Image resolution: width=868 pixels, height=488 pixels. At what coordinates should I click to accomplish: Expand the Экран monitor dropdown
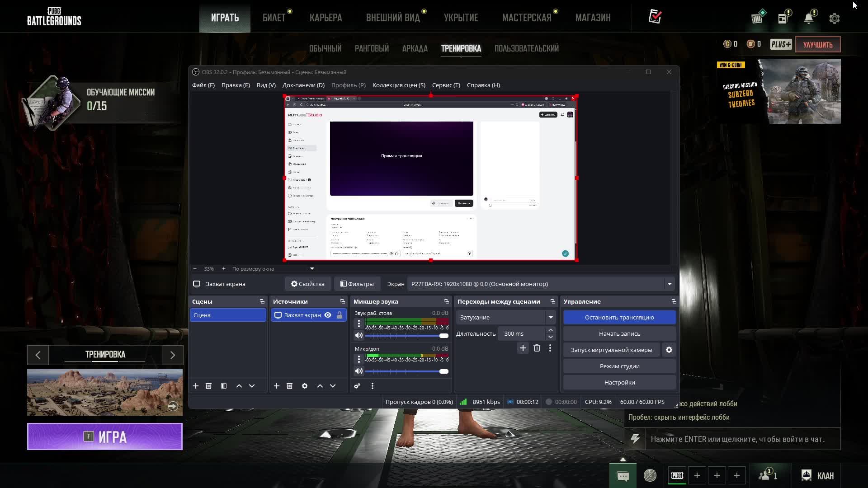pyautogui.click(x=670, y=284)
